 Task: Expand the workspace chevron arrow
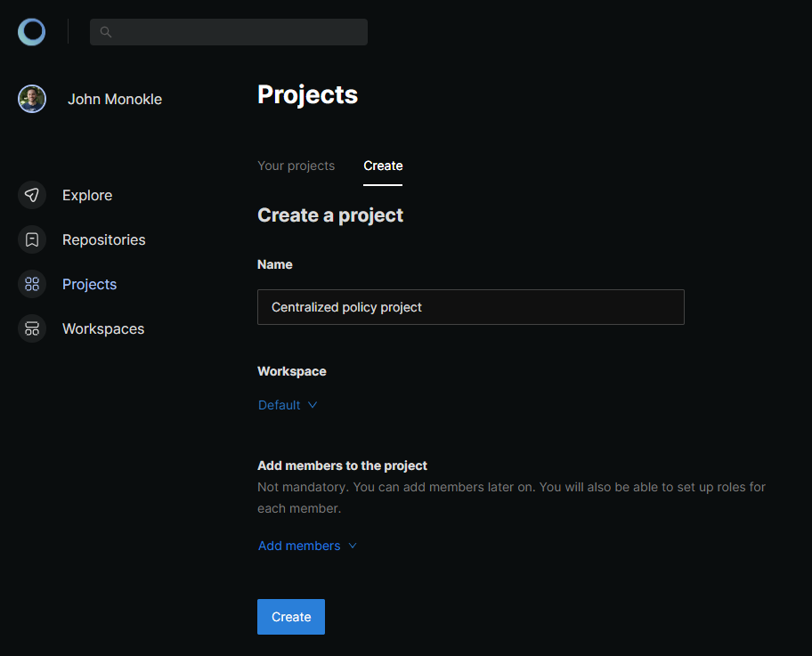pyautogui.click(x=313, y=405)
